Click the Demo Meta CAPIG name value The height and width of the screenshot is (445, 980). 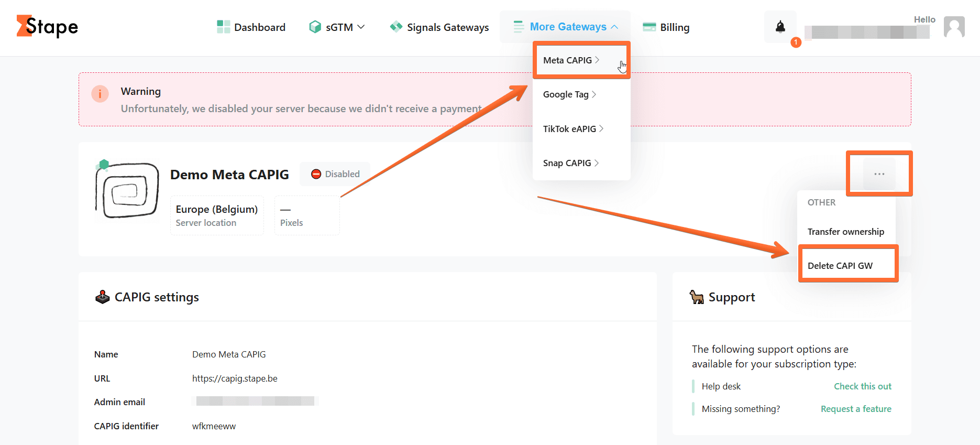229,354
